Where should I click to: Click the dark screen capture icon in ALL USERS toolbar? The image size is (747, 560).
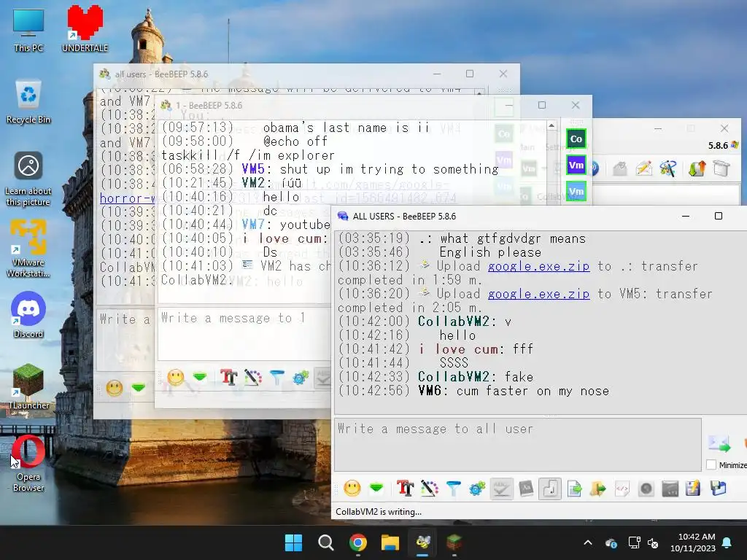pos(670,488)
